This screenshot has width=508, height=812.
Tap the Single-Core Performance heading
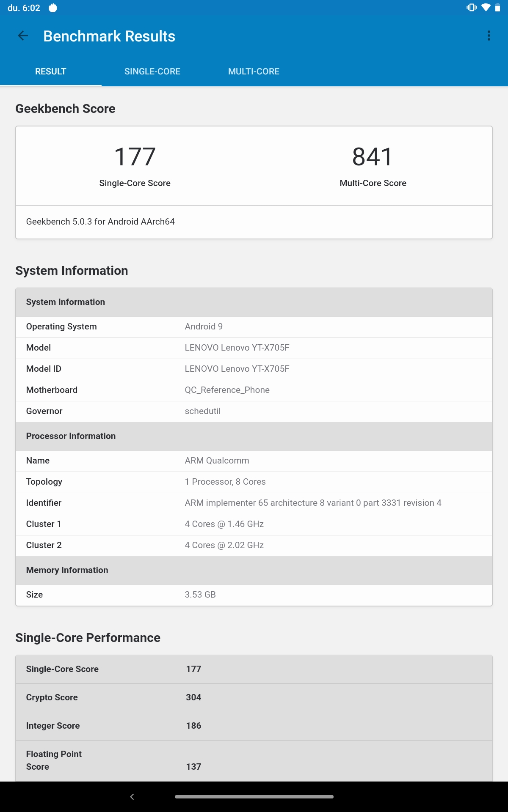tap(88, 638)
